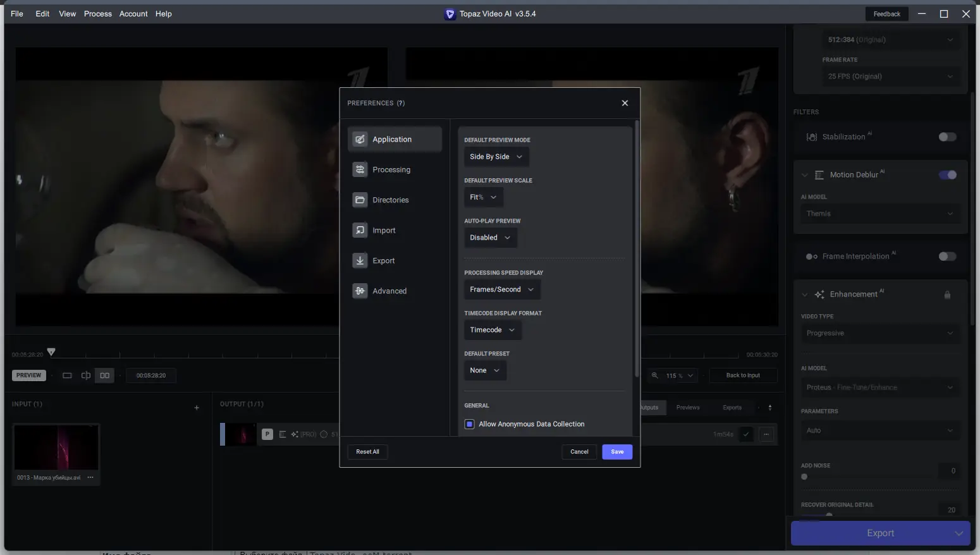Enable the Frame Interpolation switch

pos(947,256)
